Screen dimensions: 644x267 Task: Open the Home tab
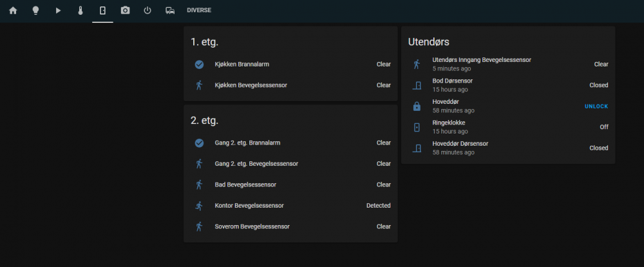(x=13, y=10)
